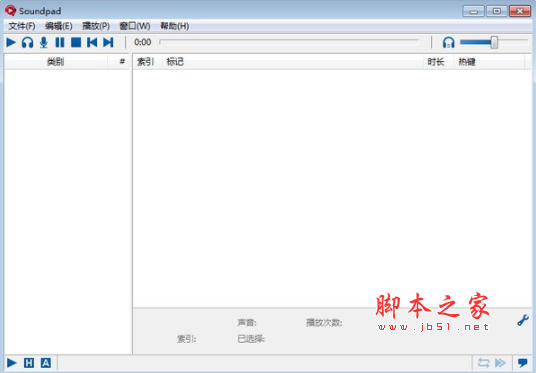Click the 已选择: label
536x373 pixels.
251,339
